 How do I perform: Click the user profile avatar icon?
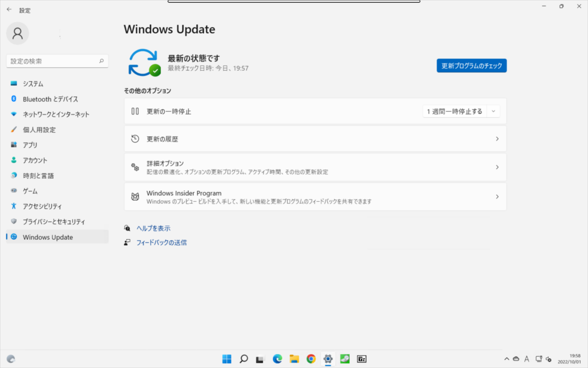[x=17, y=33]
